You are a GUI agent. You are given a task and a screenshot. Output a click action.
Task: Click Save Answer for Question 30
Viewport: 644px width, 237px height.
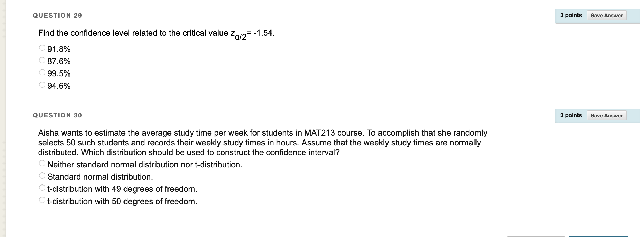[x=607, y=116]
